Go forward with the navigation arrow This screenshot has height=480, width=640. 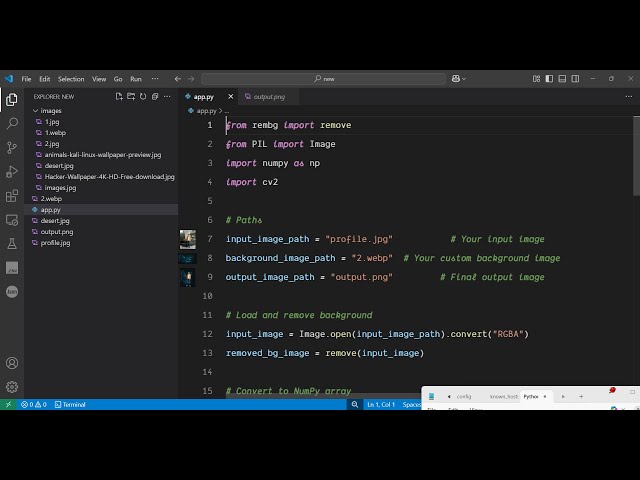point(191,79)
